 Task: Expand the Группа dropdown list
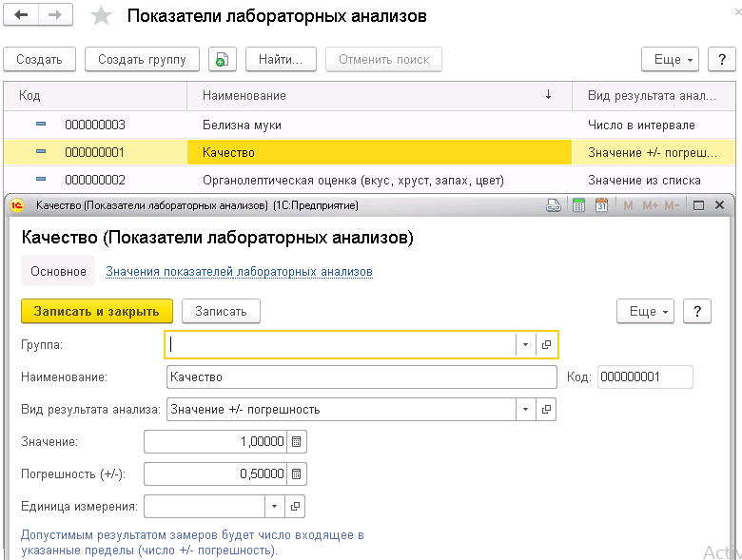tap(526, 345)
